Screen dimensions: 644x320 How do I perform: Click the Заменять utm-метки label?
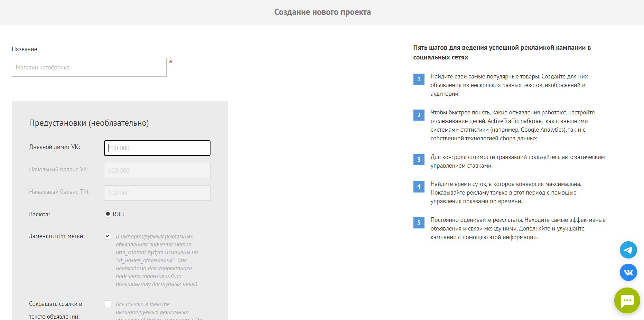[x=57, y=236]
